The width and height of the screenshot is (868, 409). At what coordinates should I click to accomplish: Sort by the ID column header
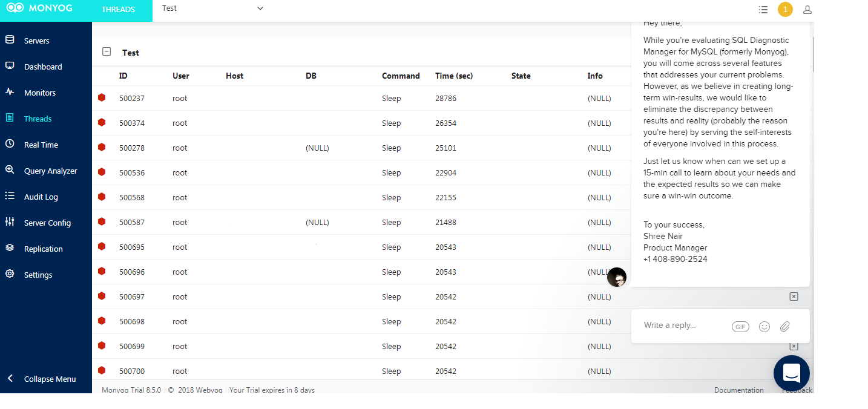point(123,76)
